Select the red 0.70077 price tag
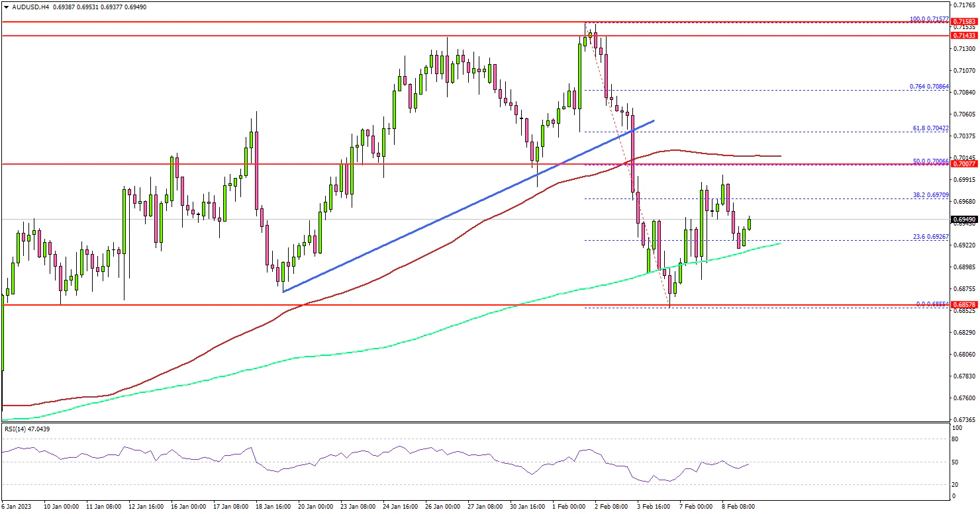The image size is (980, 514). point(963,164)
